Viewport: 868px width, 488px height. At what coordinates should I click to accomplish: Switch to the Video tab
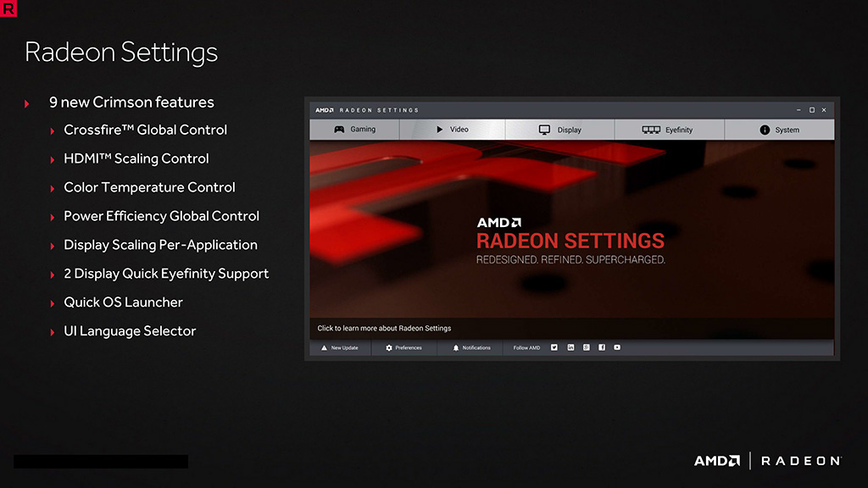pos(452,130)
